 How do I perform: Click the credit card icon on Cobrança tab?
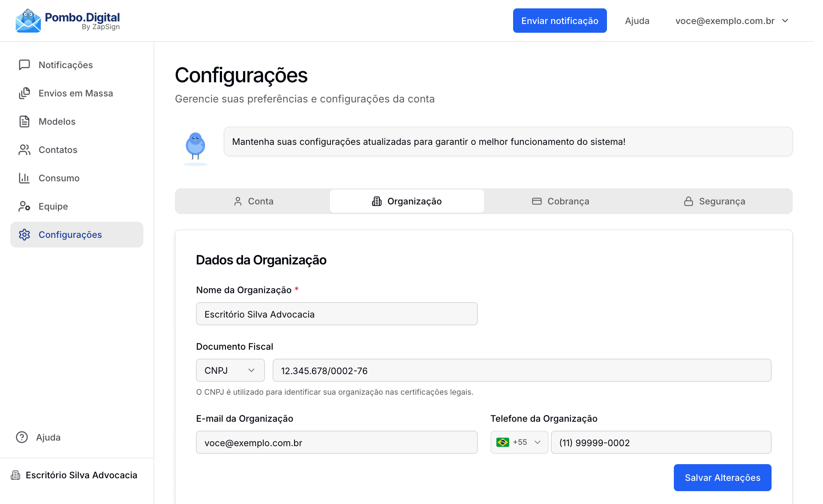tap(537, 201)
